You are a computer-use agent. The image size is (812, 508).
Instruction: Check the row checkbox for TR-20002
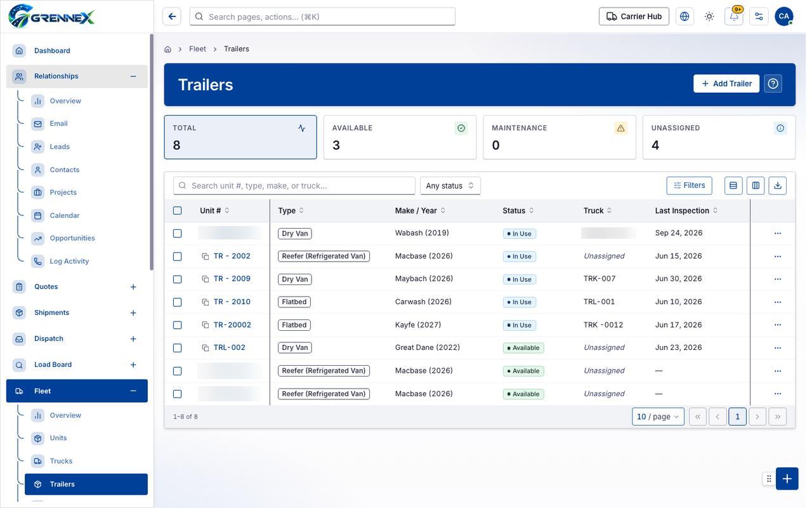[178, 325]
